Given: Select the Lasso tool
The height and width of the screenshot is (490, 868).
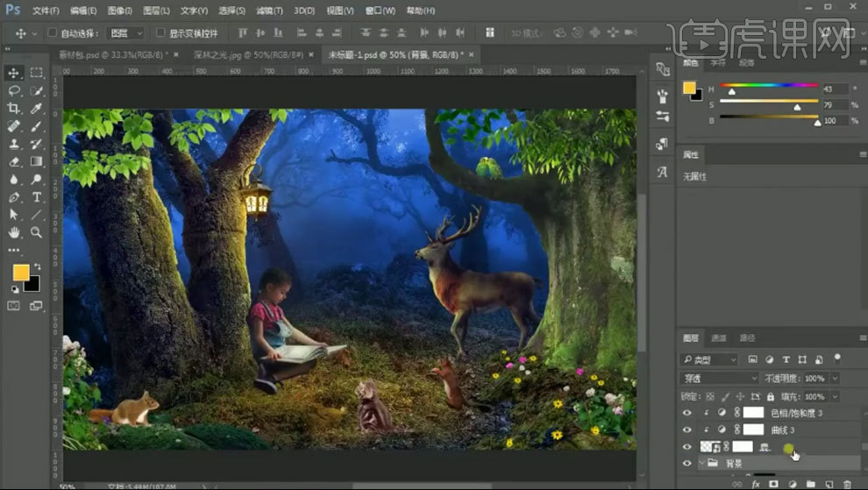Looking at the screenshot, I should point(14,90).
